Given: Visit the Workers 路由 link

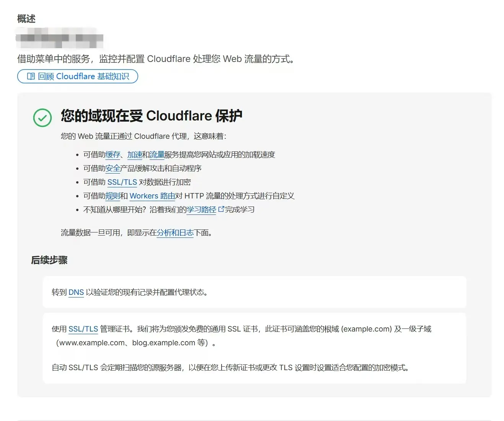Looking at the screenshot, I should pos(152,196).
